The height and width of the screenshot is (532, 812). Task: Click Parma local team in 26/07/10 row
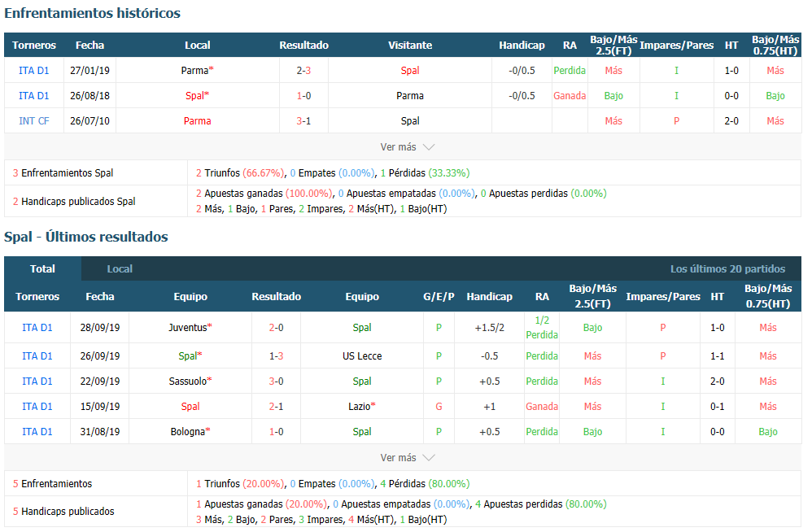pyautogui.click(x=197, y=121)
